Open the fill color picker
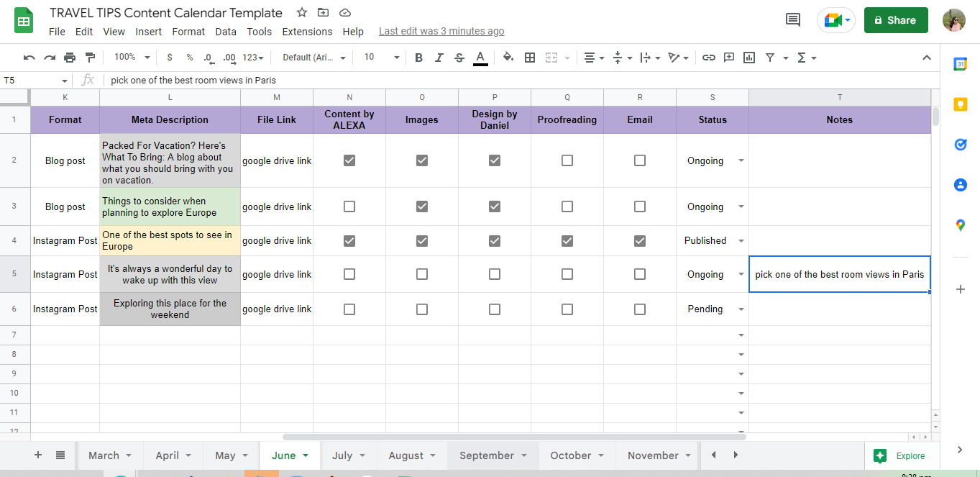 pos(508,58)
